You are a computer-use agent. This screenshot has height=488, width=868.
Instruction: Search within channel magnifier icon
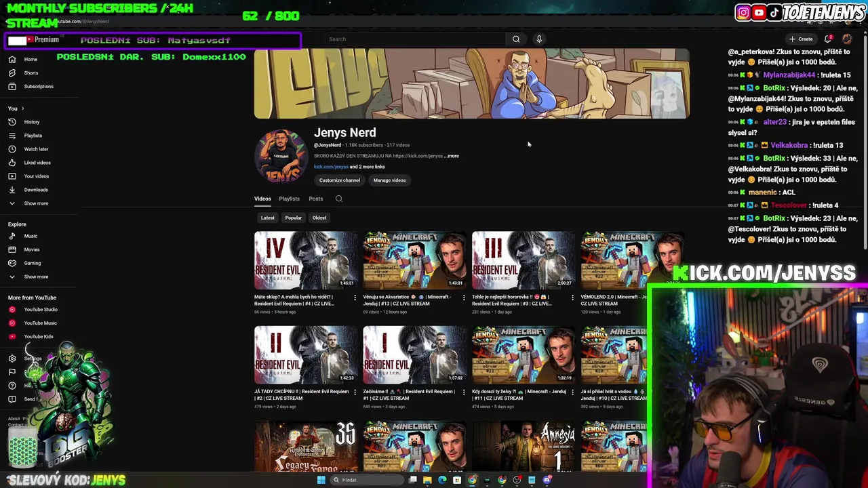[339, 199]
